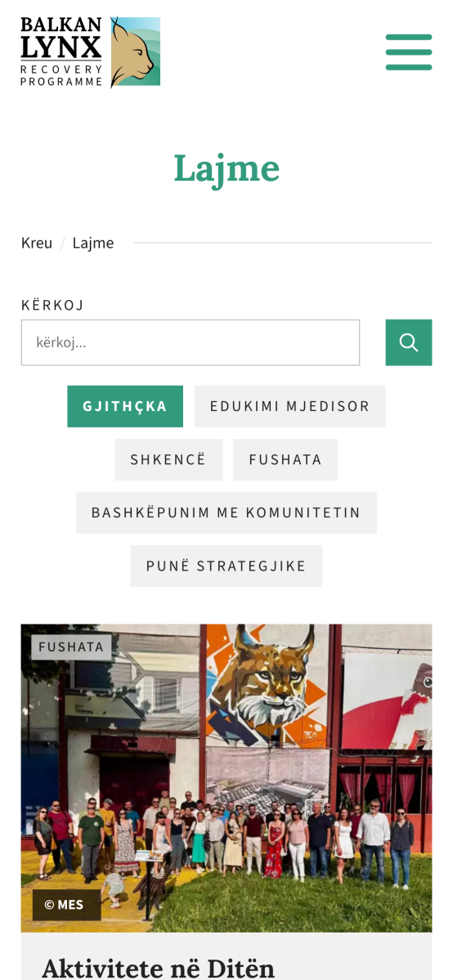
Task: Click the lynx illustration in the logo
Action: [x=135, y=52]
